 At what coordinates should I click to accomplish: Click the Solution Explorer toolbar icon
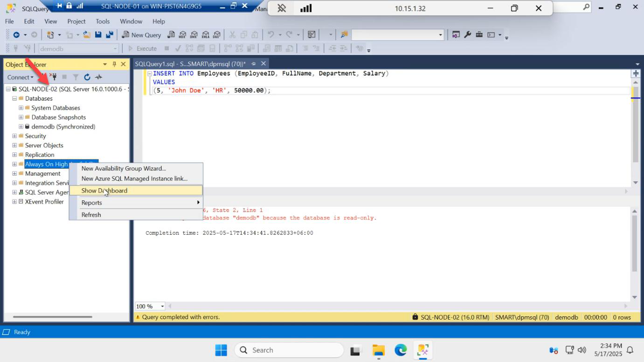[456, 35]
